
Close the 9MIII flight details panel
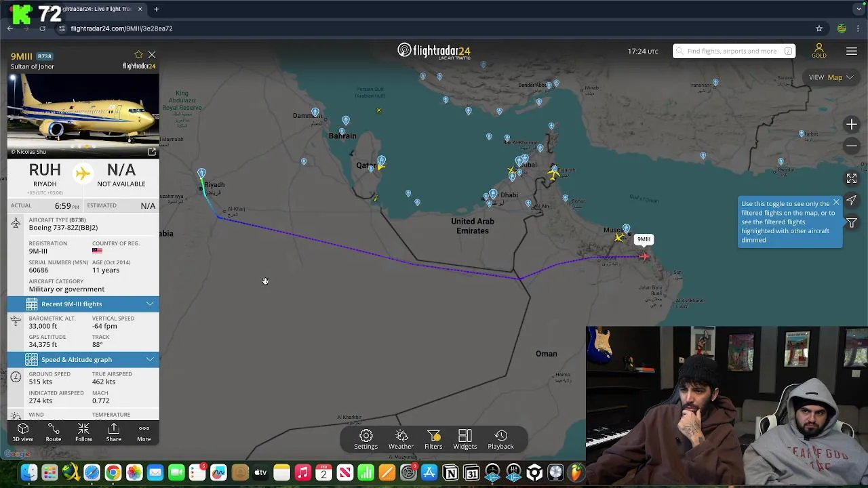tap(152, 55)
